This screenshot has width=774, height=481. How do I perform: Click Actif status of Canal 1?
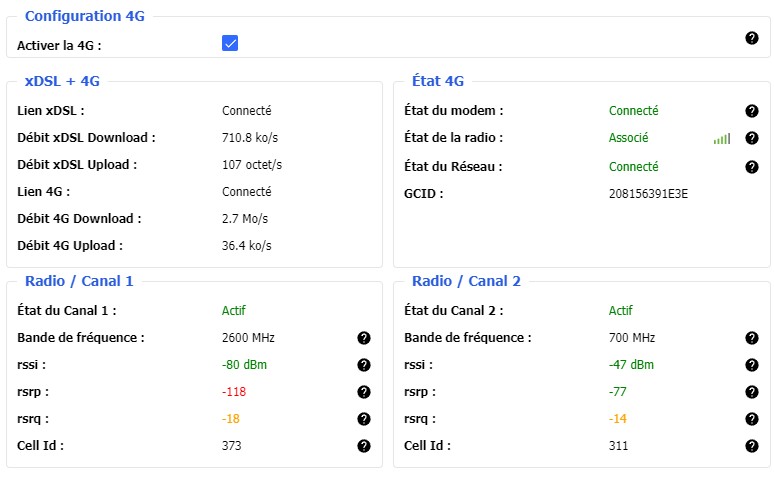(x=233, y=311)
